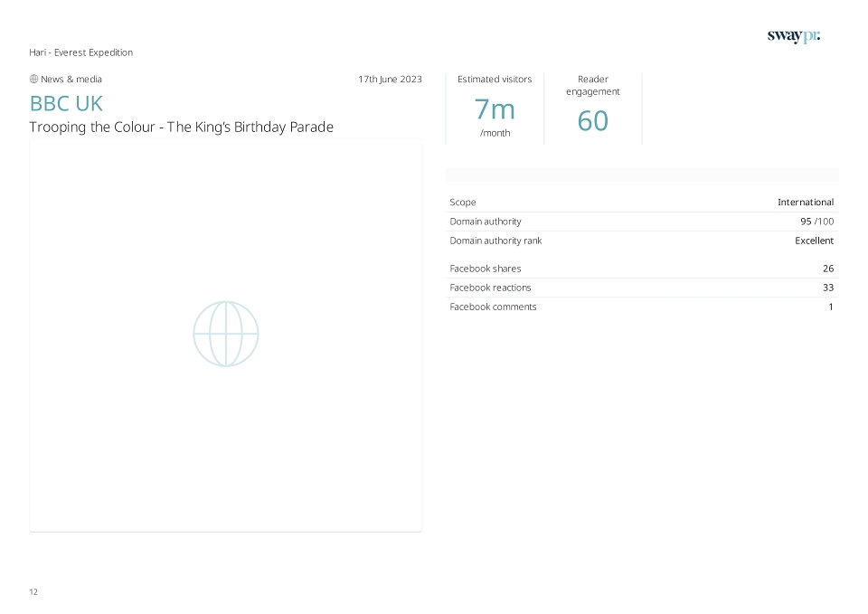
Task: Click the Facebook reactions count 33
Action: 828,288
